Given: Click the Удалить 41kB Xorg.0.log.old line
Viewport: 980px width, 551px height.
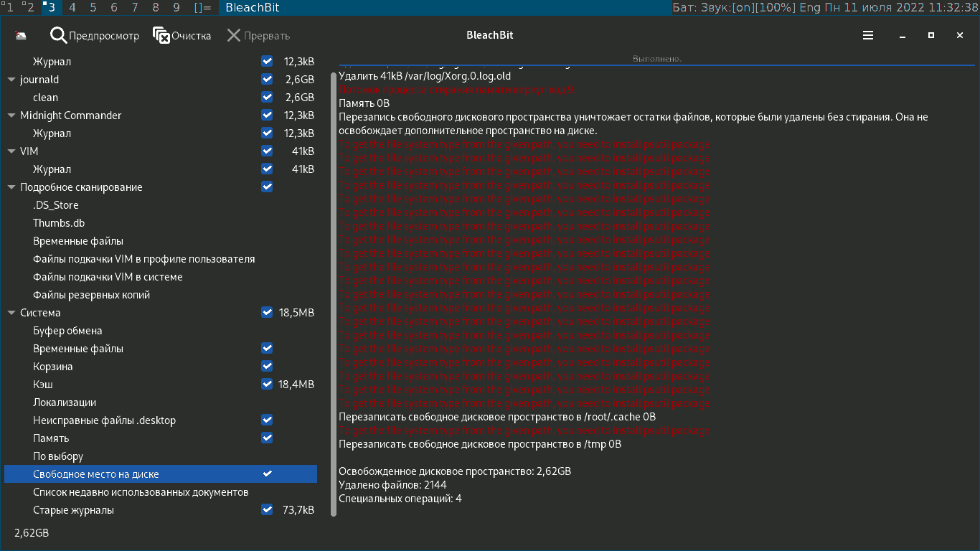Looking at the screenshot, I should coord(425,76).
